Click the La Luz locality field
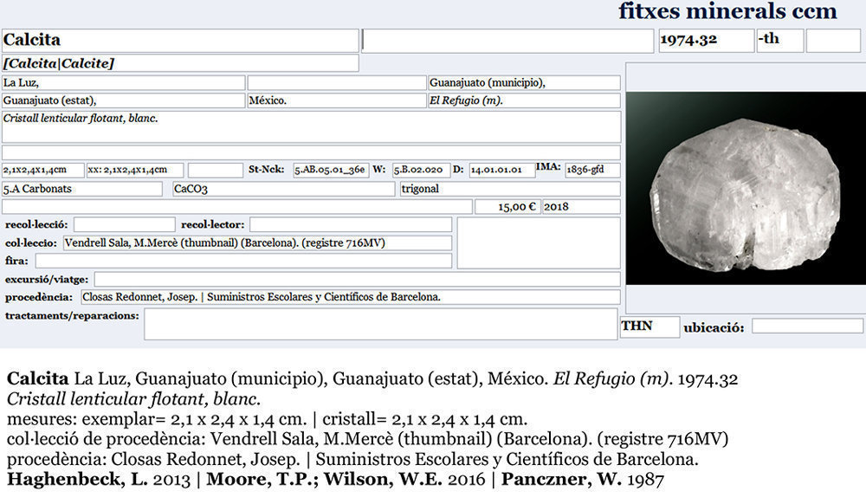Screen dimensions: 866x504 pyautogui.click(x=123, y=83)
